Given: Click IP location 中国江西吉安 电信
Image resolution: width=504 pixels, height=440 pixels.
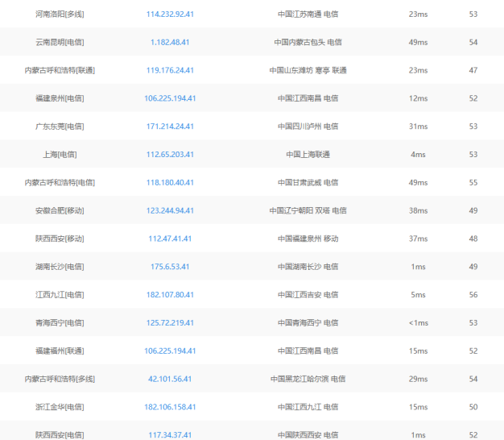Looking at the screenshot, I should coord(308,295).
